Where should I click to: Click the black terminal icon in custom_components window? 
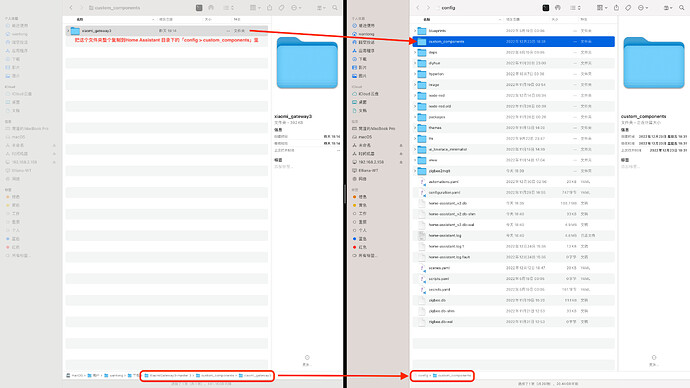tap(199, 8)
